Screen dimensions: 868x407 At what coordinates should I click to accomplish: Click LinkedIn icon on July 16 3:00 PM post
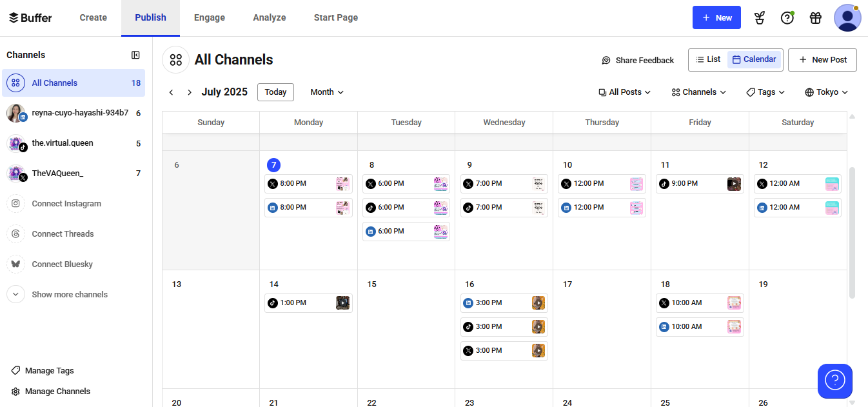469,303
